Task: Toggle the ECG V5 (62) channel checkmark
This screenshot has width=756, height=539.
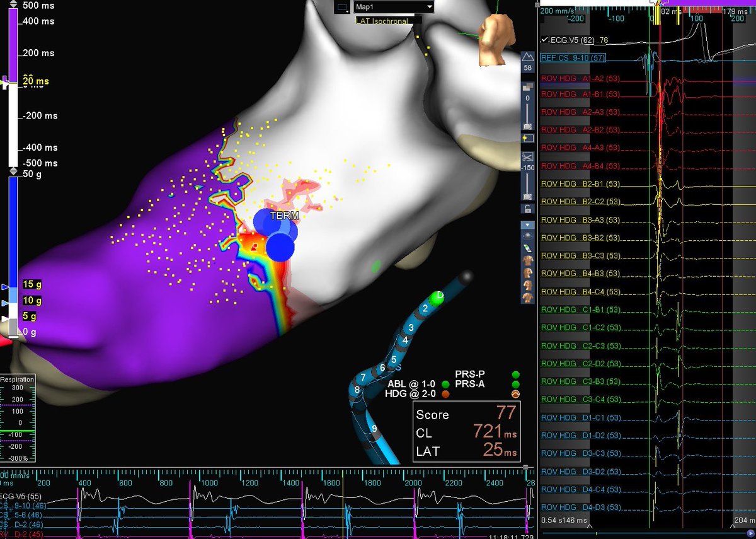Action: [544, 40]
